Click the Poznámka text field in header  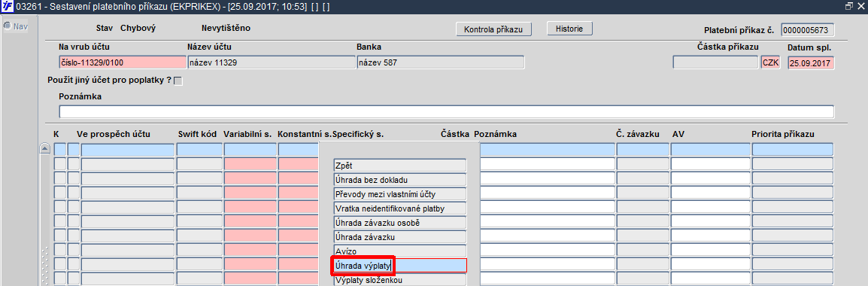[x=446, y=111]
